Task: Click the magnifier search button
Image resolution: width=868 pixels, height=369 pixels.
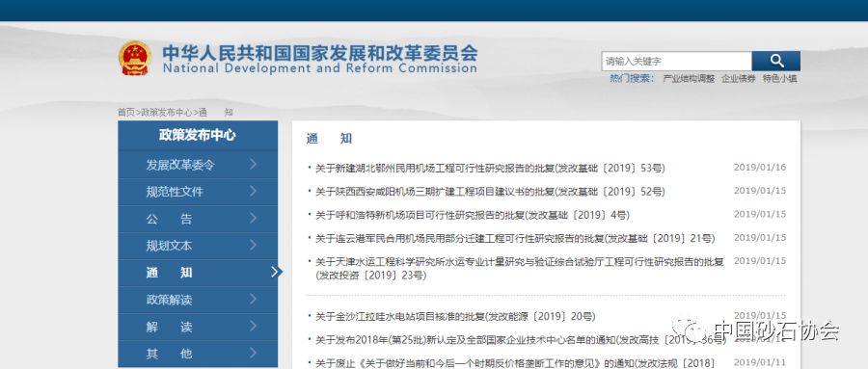Action: coord(776,61)
